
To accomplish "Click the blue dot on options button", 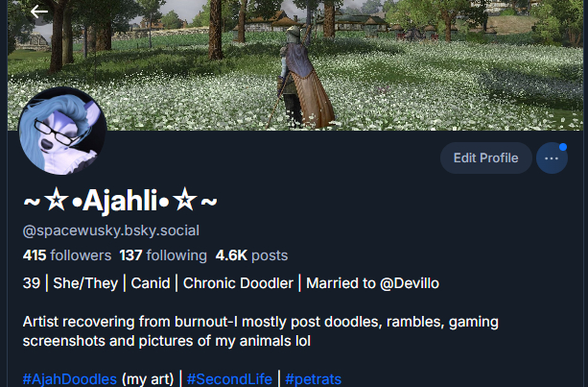I will point(563,147).
